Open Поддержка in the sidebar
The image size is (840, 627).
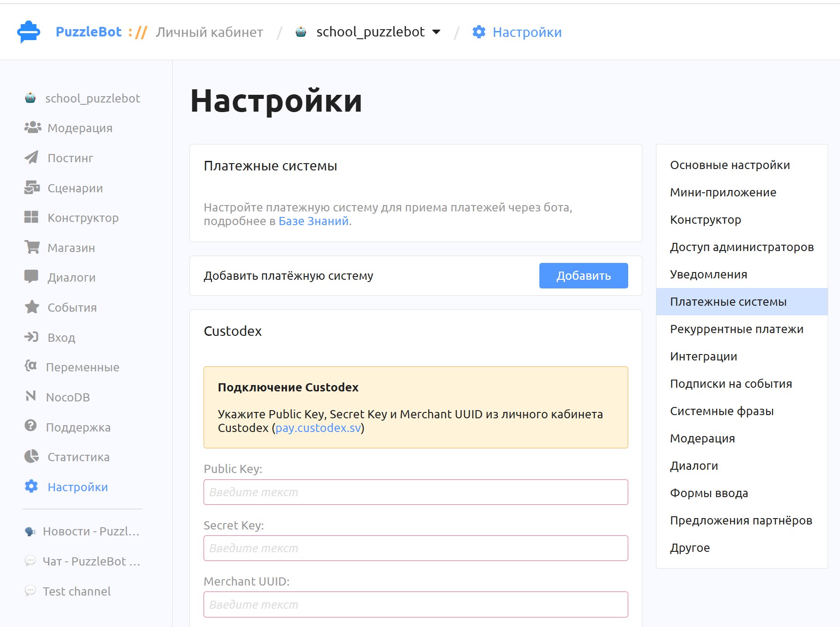(x=78, y=427)
